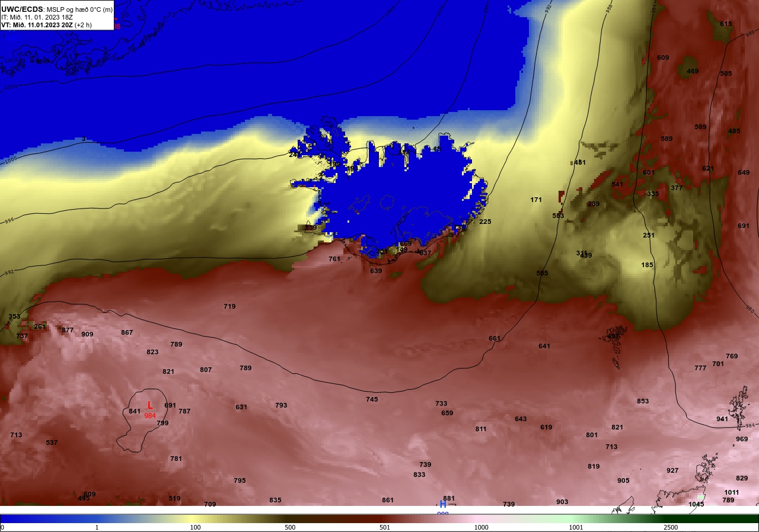The width and height of the screenshot is (759, 532).
Task: Click the height value 733
Action: tap(441, 403)
